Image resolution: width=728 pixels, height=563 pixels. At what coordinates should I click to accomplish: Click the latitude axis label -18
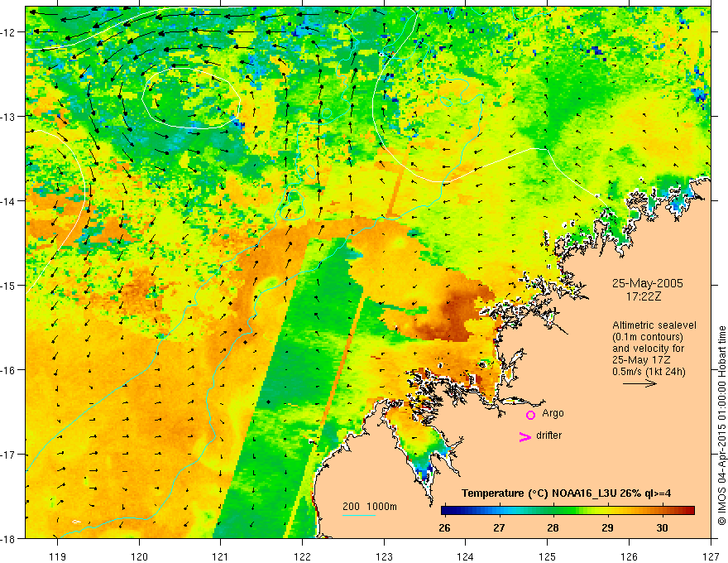[x=8, y=539]
